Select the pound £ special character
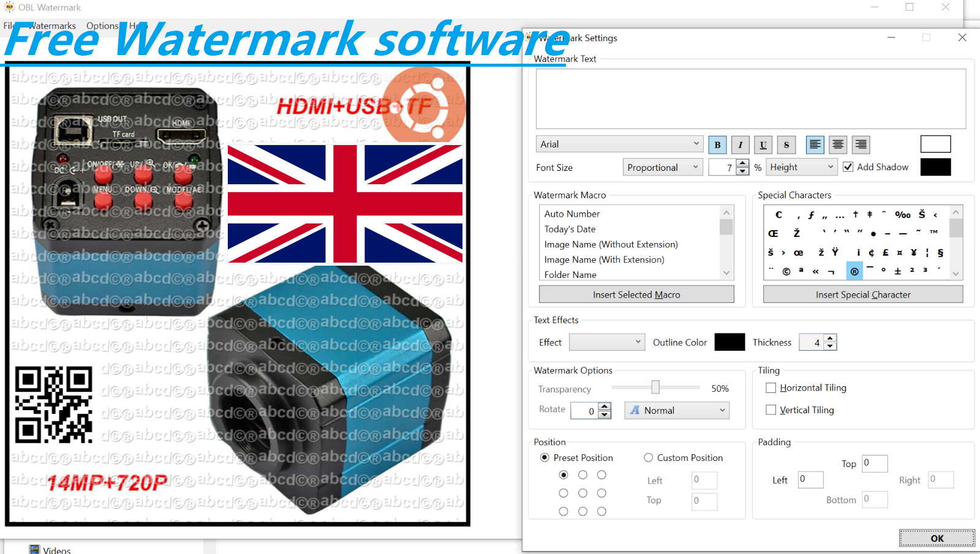Image resolution: width=980 pixels, height=554 pixels. pos(886,252)
